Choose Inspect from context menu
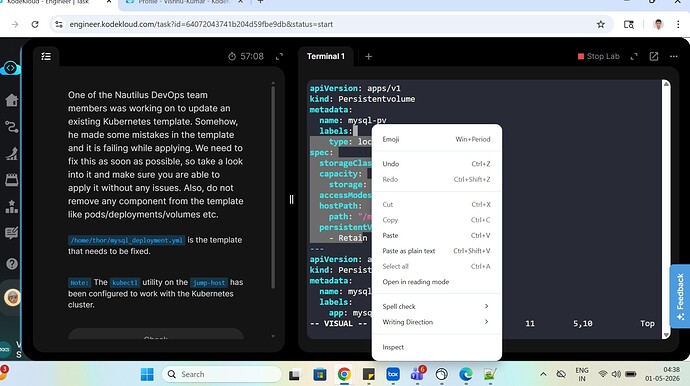Image resolution: width=690 pixels, height=386 pixels. (x=437, y=347)
